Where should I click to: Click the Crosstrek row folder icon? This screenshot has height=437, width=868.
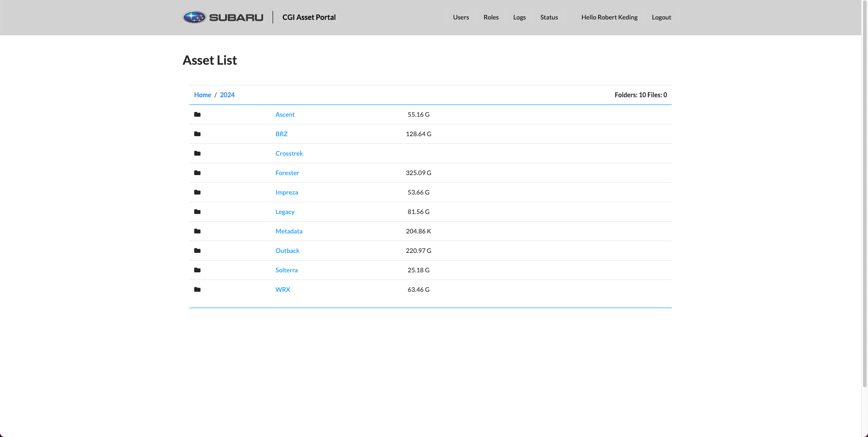click(197, 153)
